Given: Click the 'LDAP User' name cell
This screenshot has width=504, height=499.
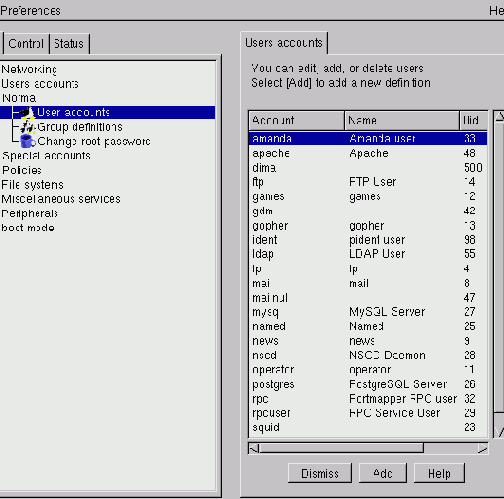Looking at the screenshot, I should (377, 254).
